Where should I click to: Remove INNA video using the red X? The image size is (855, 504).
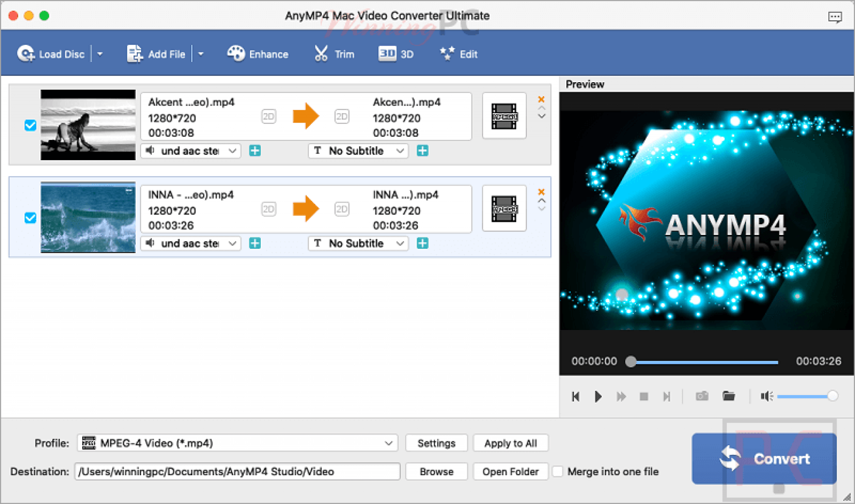541,192
